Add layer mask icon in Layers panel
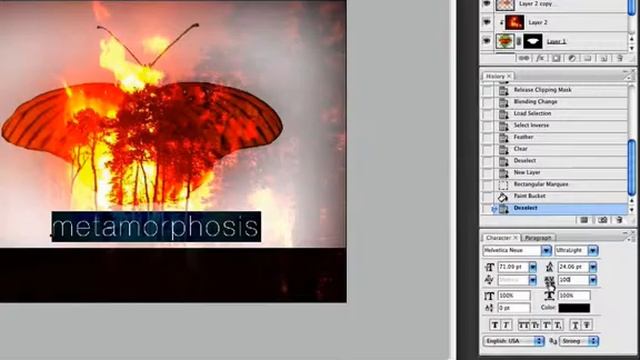 coord(556,59)
